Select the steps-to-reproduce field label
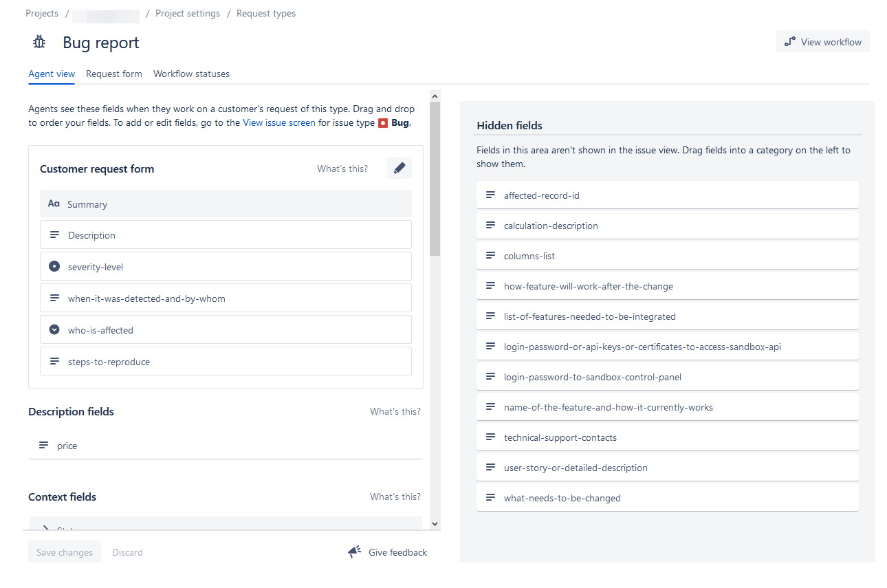 (109, 362)
